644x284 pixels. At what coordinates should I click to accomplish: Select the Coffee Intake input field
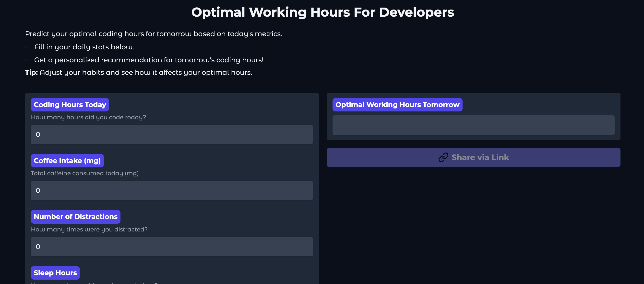pyautogui.click(x=171, y=190)
